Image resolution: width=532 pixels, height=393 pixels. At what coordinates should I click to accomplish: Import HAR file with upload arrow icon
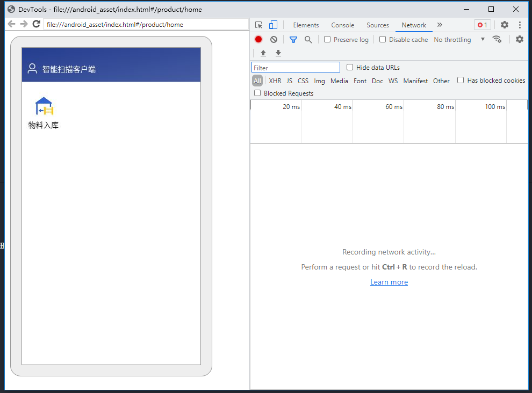pos(263,53)
